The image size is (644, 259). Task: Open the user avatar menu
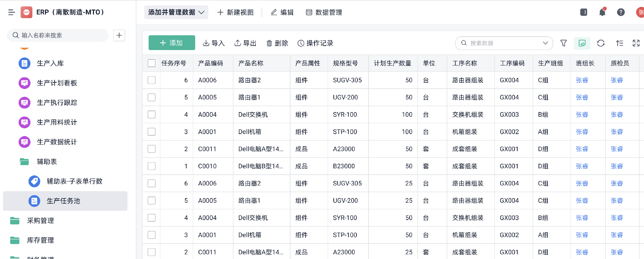click(x=640, y=12)
